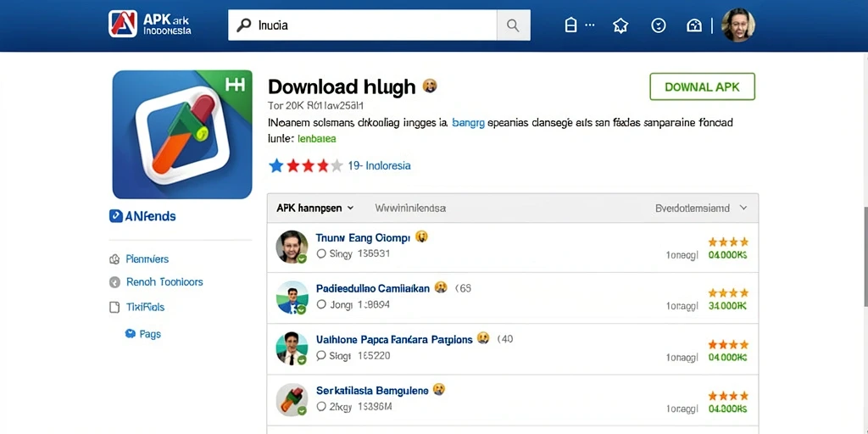Open the user profile avatar
This screenshot has width=868, height=434.
[738, 25]
